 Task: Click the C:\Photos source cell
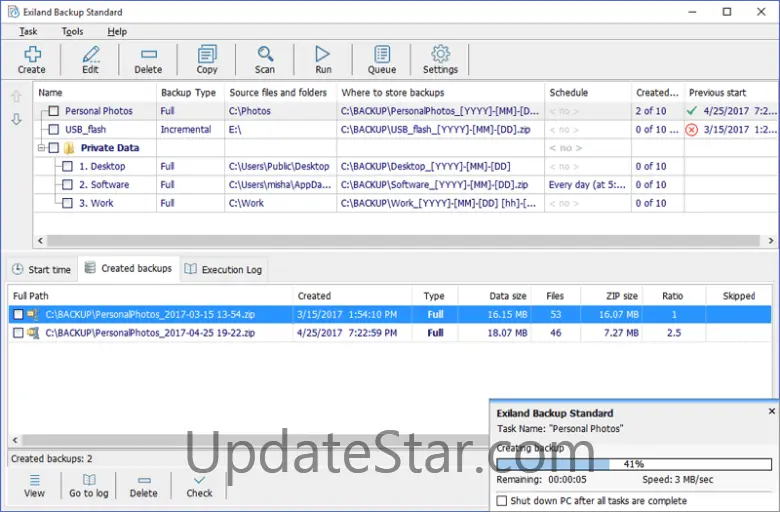tap(281, 111)
